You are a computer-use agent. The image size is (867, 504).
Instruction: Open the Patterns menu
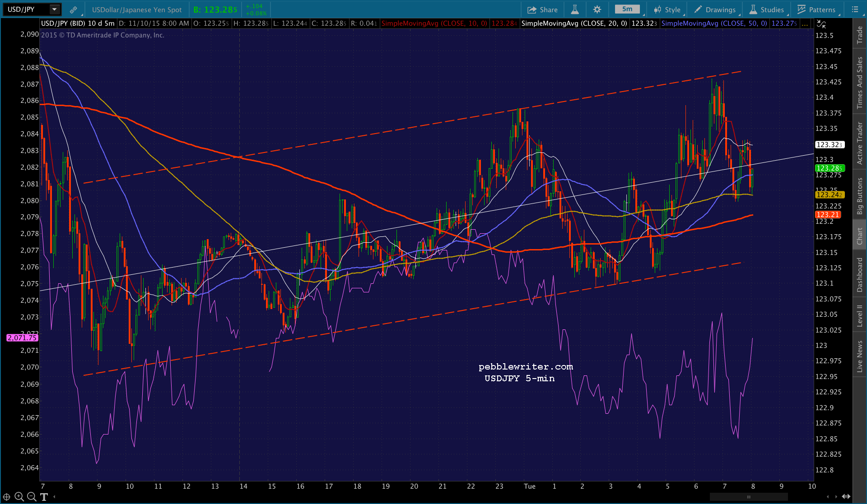[x=816, y=9]
